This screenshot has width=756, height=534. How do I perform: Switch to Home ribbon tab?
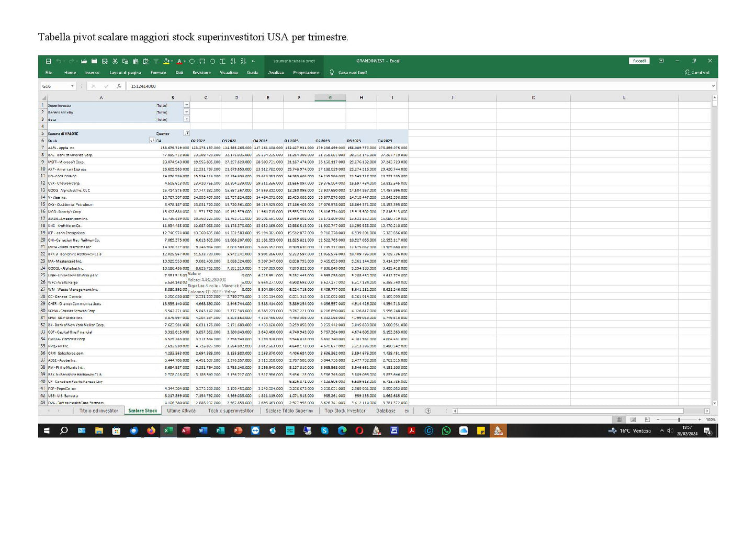pyautogui.click(x=70, y=73)
